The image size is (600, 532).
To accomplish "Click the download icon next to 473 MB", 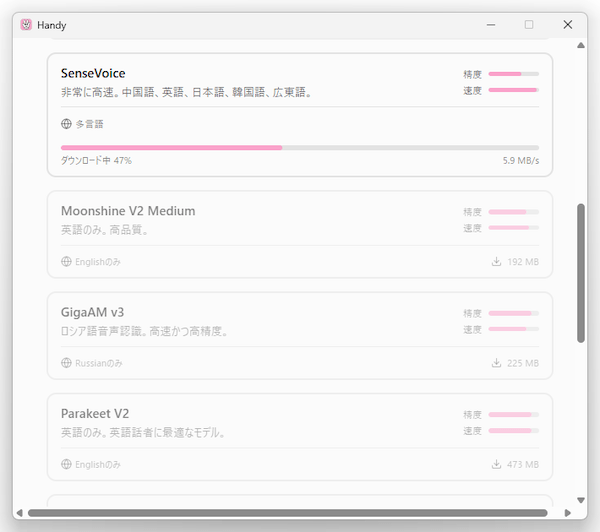I will point(496,464).
